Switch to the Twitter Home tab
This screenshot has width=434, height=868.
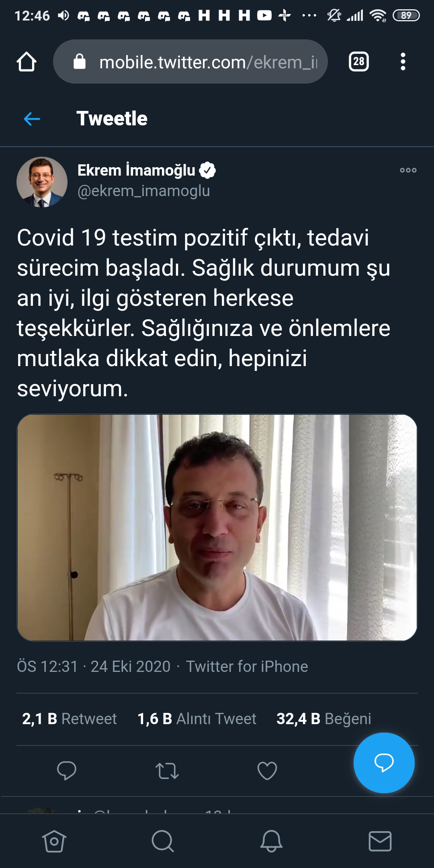pos(54,841)
